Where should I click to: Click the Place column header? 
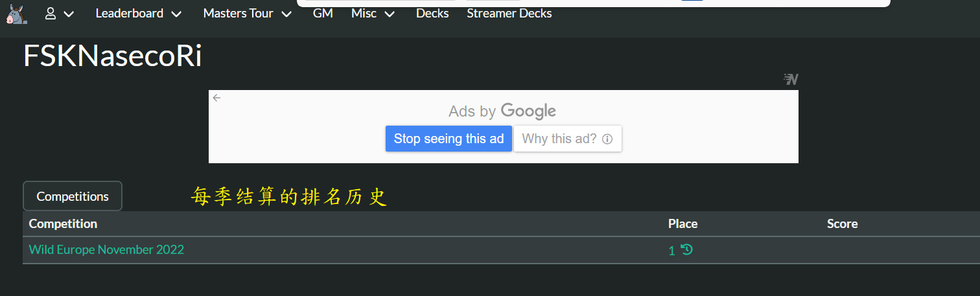coord(682,223)
